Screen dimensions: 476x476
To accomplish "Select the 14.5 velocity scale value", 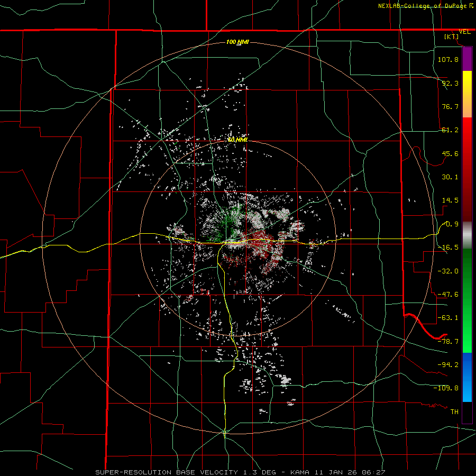I will tap(450, 200).
